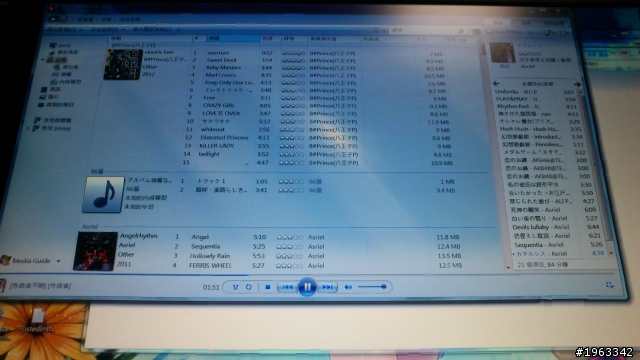640x360 pixels.
Task: Select the track 'KILLER LADY'
Action: coord(217,146)
